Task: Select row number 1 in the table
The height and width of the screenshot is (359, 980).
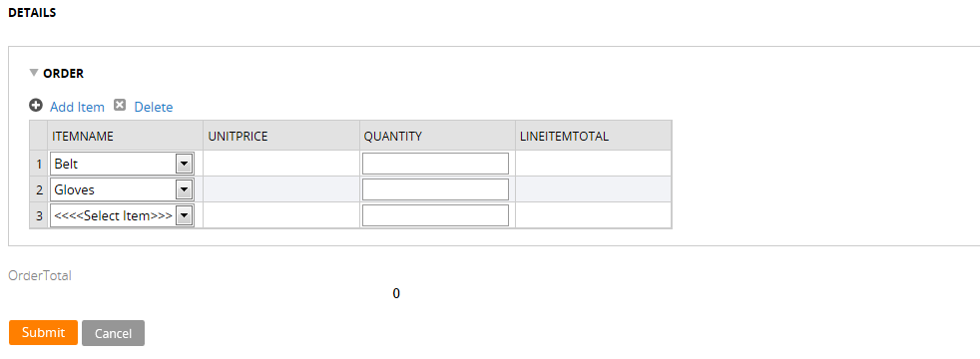Action: 39,164
